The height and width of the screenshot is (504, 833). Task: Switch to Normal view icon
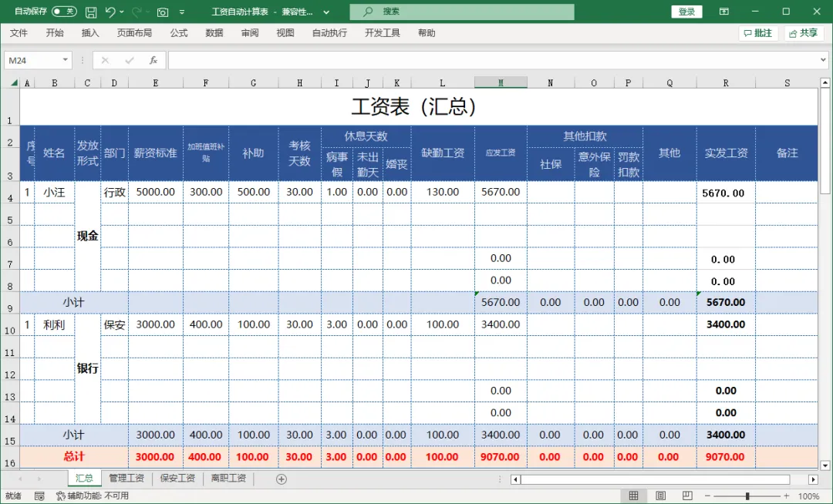coord(633,496)
